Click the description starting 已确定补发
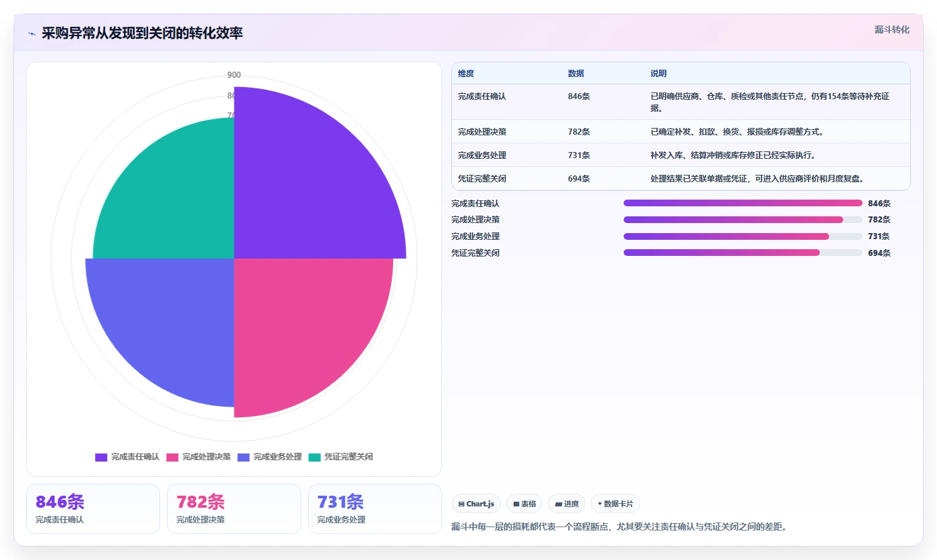937x560 pixels. 737,132
